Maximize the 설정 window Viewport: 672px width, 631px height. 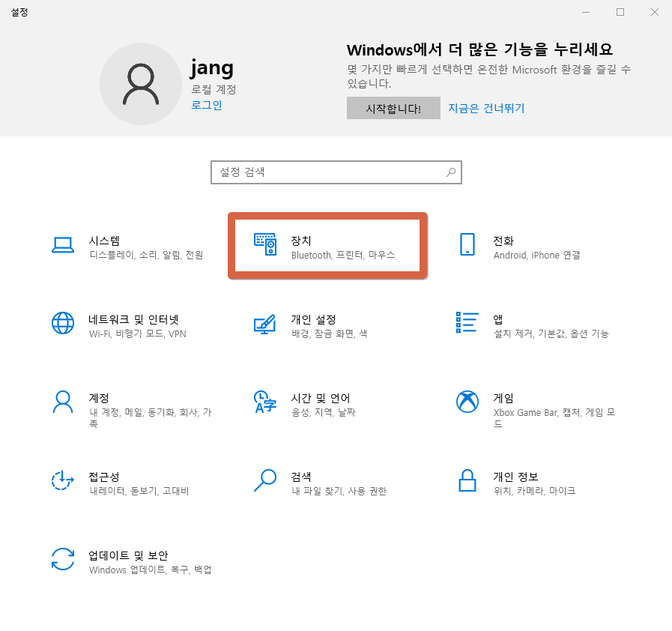click(x=620, y=12)
